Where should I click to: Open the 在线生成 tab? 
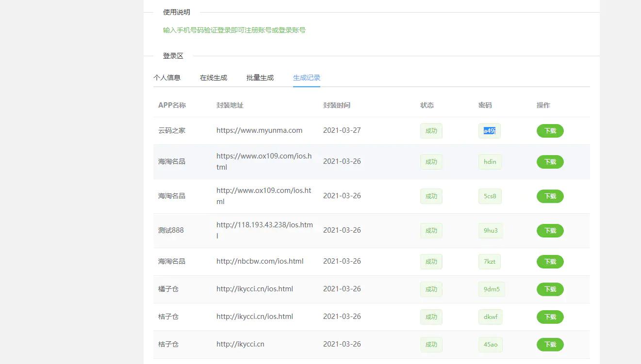[x=214, y=77]
